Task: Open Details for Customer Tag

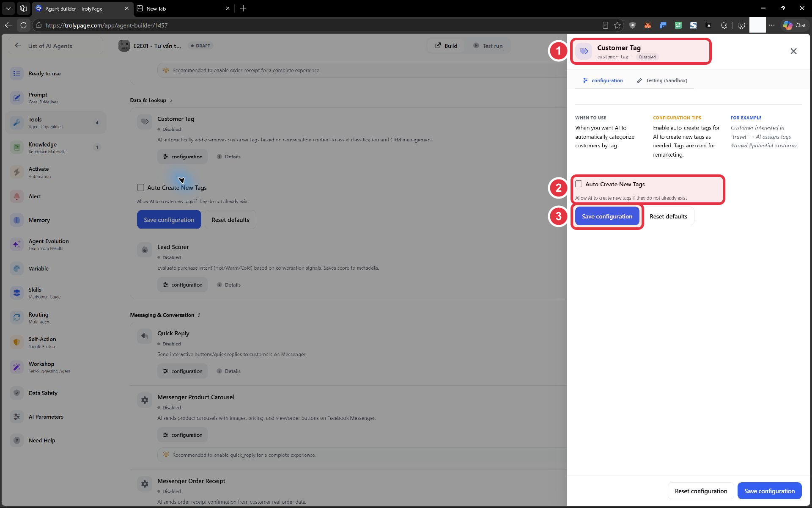Action: 228,157
